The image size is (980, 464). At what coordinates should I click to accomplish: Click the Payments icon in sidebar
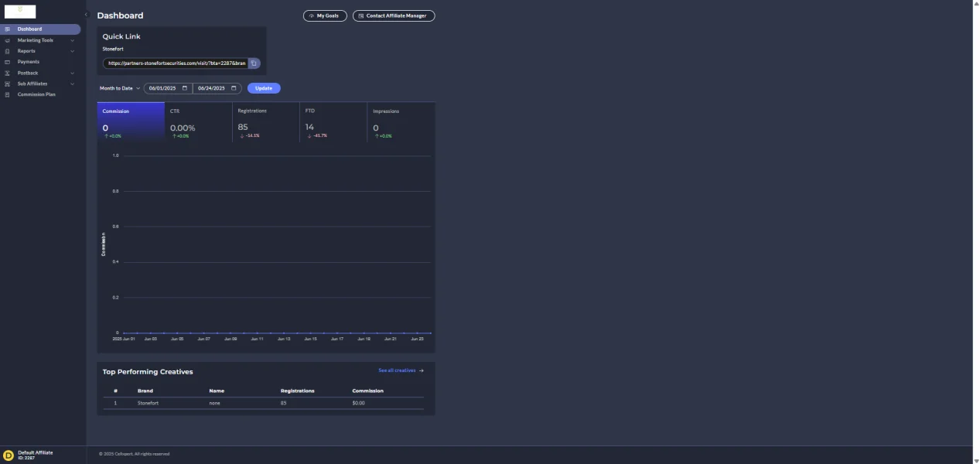pyautogui.click(x=8, y=62)
